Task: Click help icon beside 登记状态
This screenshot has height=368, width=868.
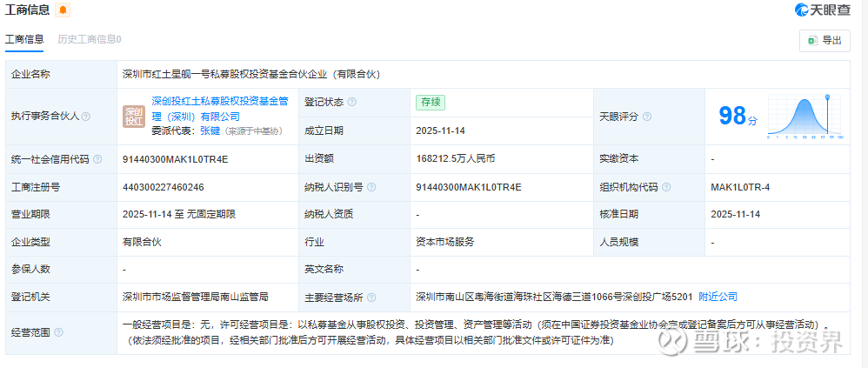Action: tap(351, 103)
